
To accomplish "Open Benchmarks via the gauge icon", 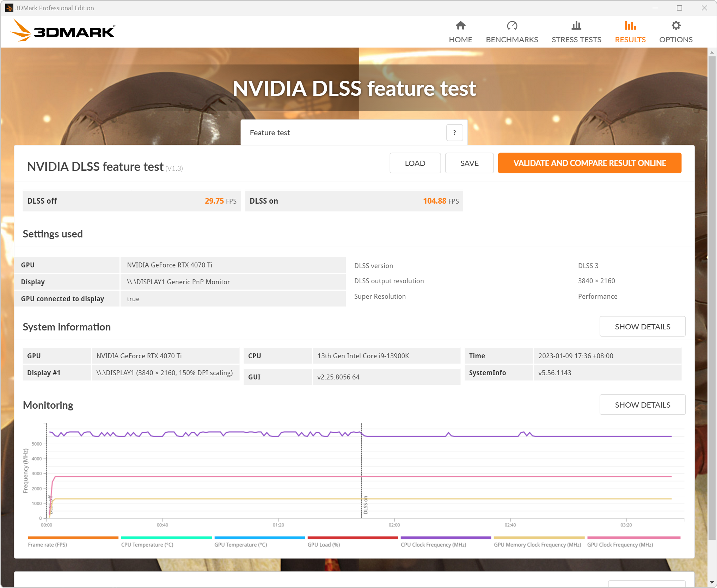I will pyautogui.click(x=512, y=25).
